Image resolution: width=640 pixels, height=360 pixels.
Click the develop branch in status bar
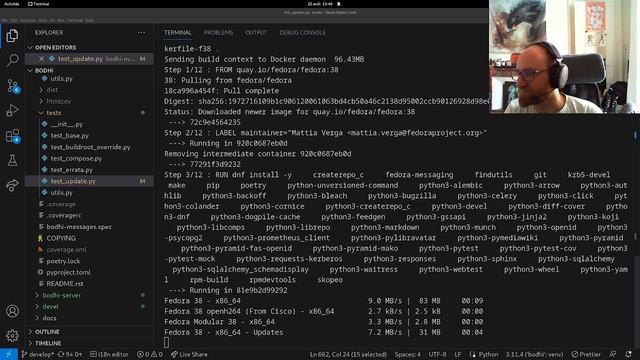click(37, 354)
